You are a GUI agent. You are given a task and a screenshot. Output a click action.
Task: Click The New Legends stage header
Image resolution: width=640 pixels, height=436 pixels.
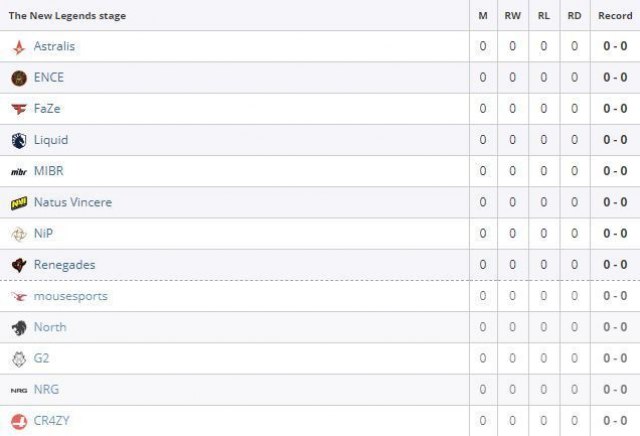67,16
